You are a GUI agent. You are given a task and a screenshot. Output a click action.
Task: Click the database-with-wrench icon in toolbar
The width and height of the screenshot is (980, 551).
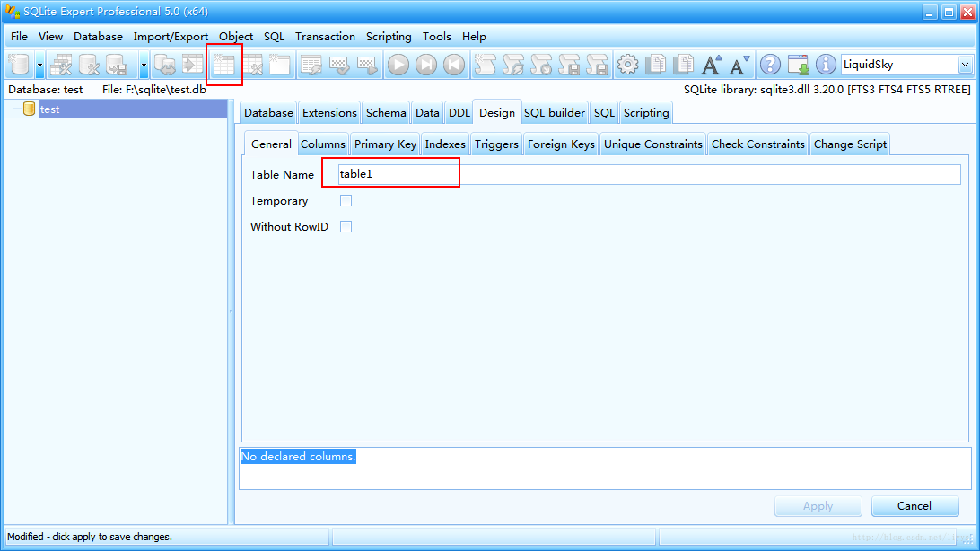click(x=89, y=65)
